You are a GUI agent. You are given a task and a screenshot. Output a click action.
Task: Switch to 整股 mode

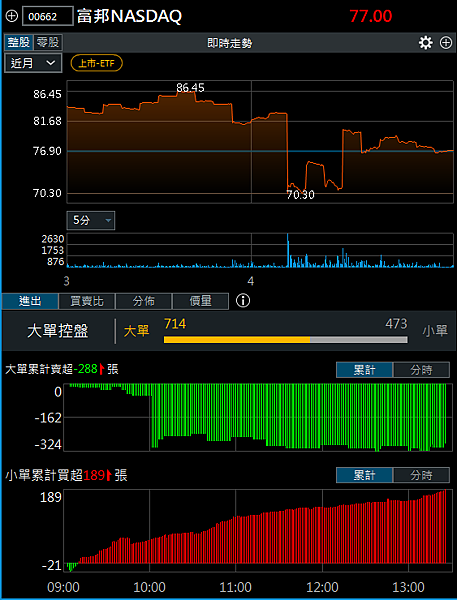coord(19,42)
